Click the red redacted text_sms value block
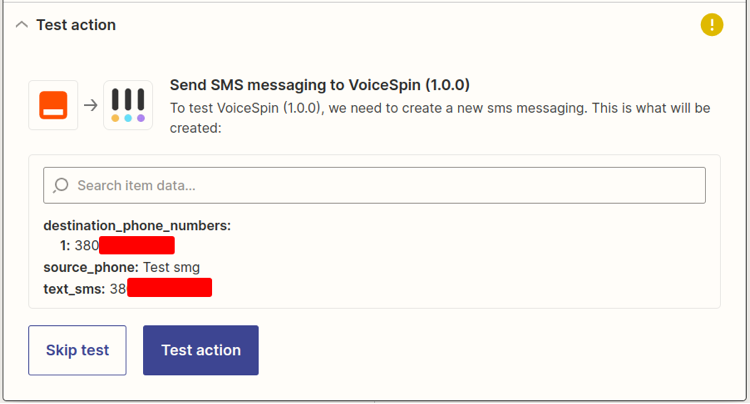This screenshot has width=750, height=404. point(169,288)
